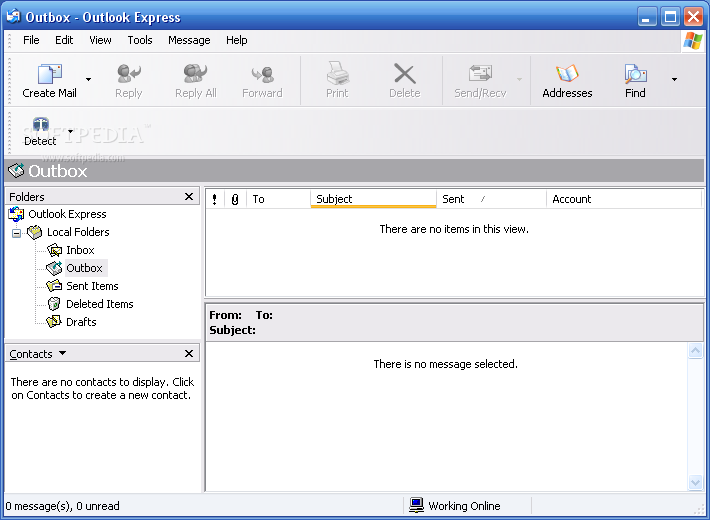Click the Reply toolbar button
Viewport: 710px width, 520px height.
click(129, 81)
